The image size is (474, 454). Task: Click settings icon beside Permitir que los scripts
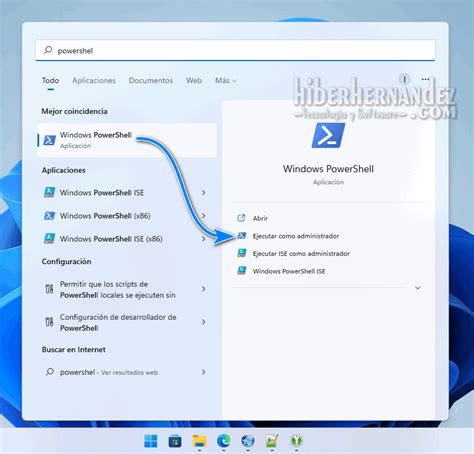(x=49, y=289)
